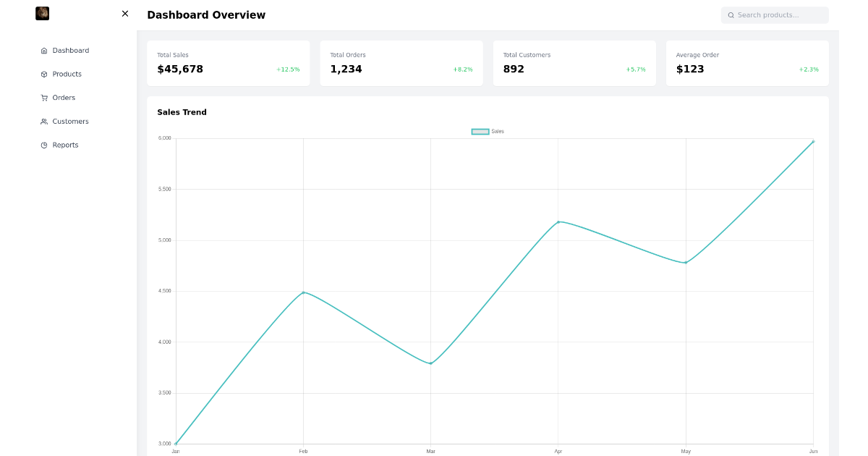Select Reports from the navigation menu
The height and width of the screenshot is (456, 868).
click(x=65, y=145)
